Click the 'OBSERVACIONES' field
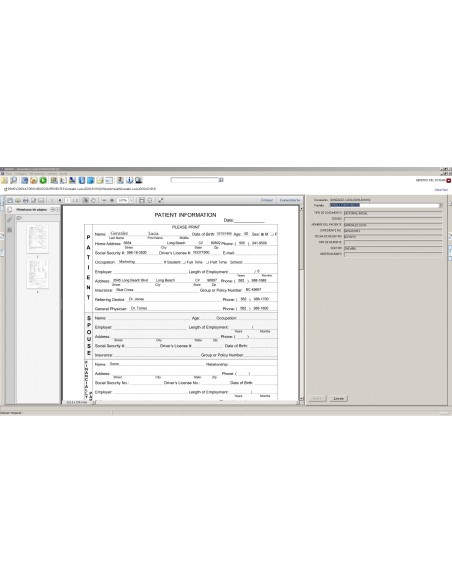The image size is (452, 584). 392,254
